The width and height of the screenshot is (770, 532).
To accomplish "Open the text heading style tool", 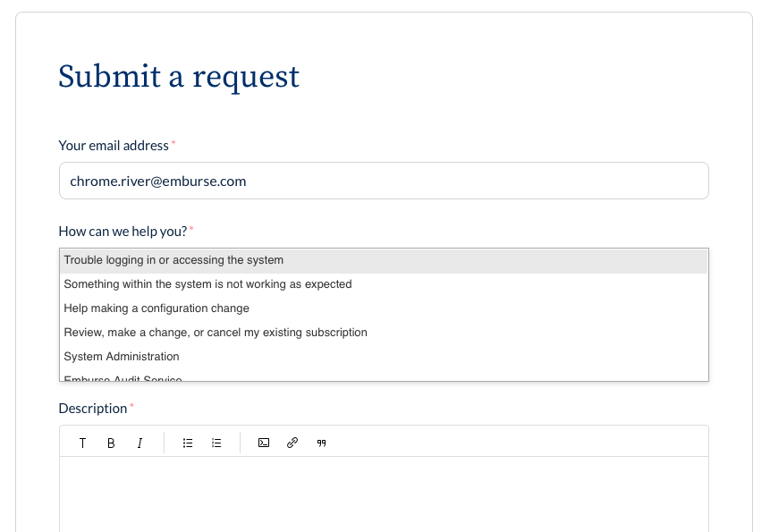I will click(x=82, y=443).
